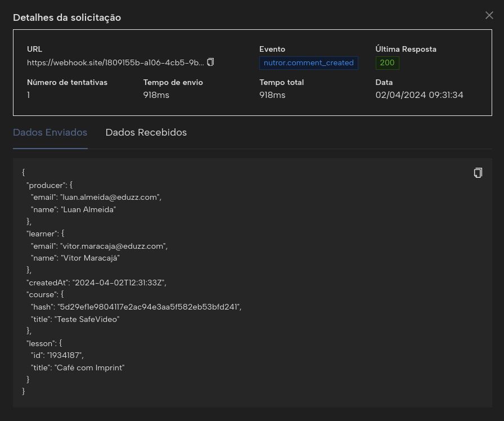Click producer email luan.almeida@eduzz.com line
504x421 pixels.
pos(96,197)
